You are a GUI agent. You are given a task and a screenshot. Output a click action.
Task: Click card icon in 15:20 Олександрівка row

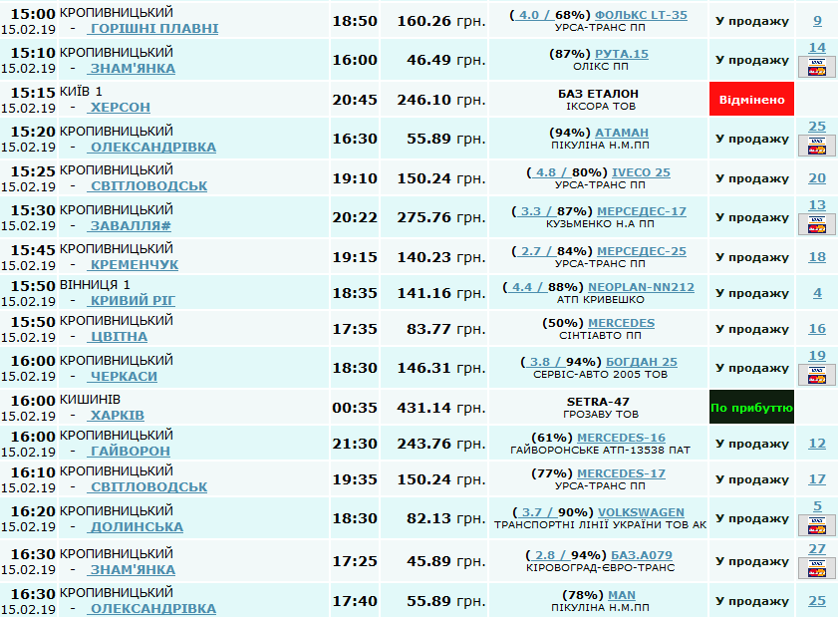(817, 147)
